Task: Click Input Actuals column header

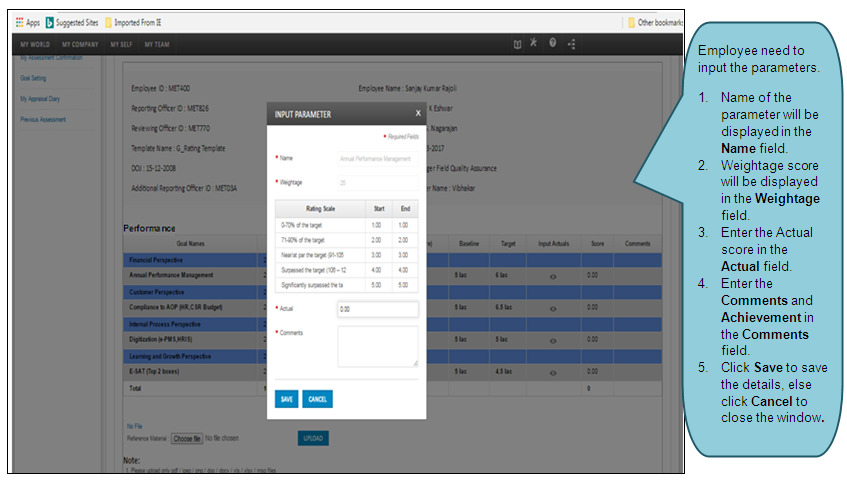Action: coord(553,244)
